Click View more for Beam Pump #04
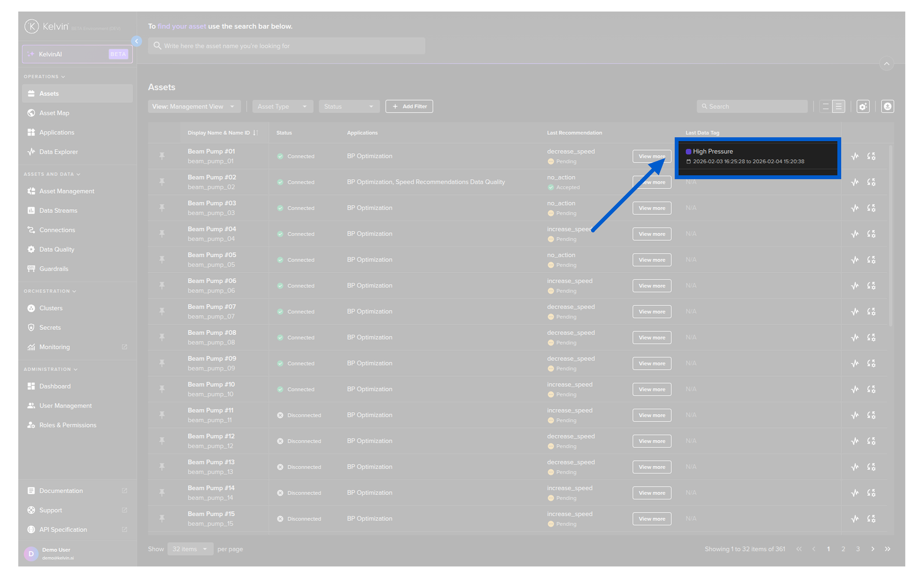The image size is (924, 578). pos(652,234)
